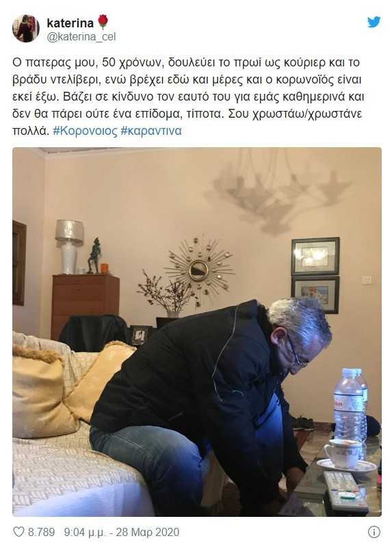Click the Twitter bird logo
392x547 pixels.
click(x=374, y=23)
